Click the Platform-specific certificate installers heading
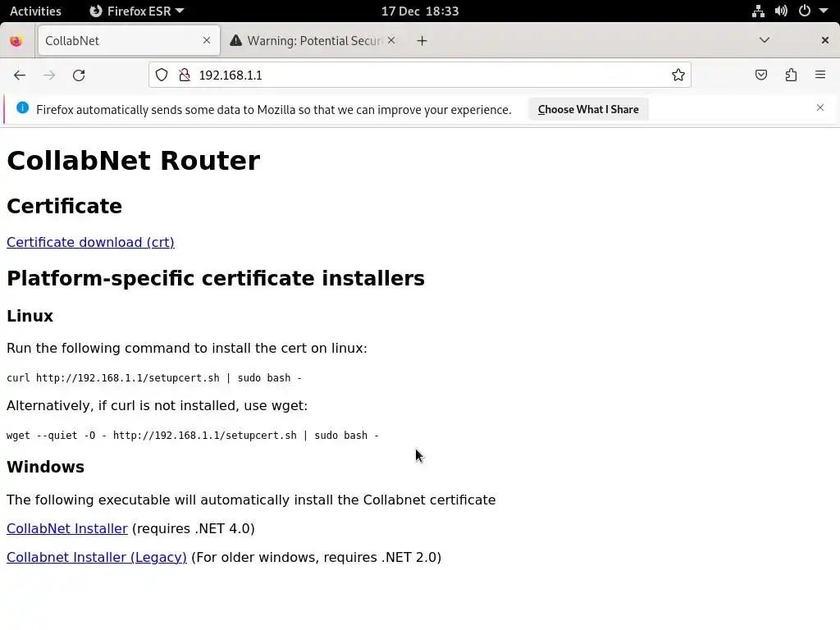 pyautogui.click(x=216, y=279)
